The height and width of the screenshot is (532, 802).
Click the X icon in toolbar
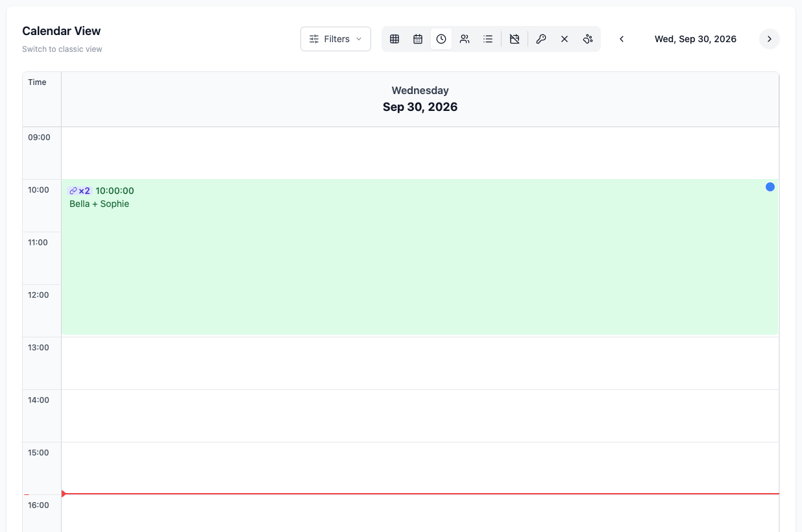[565, 39]
